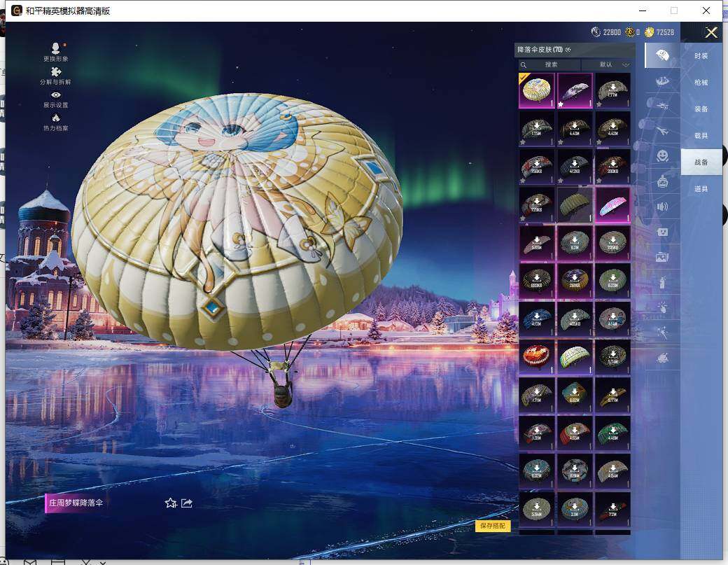Switch to the 时装 tab
This screenshot has height=565, width=728.
pyautogui.click(x=701, y=56)
